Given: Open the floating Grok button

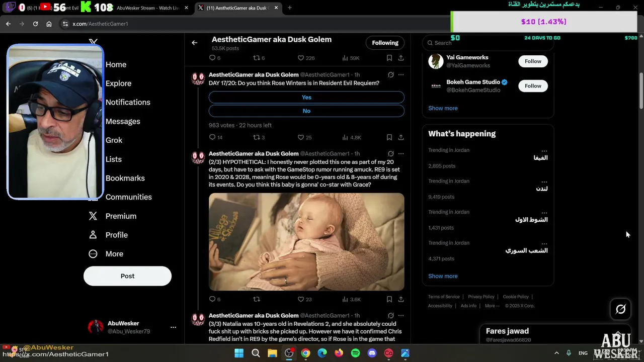Looking at the screenshot, I should pos(620,309).
